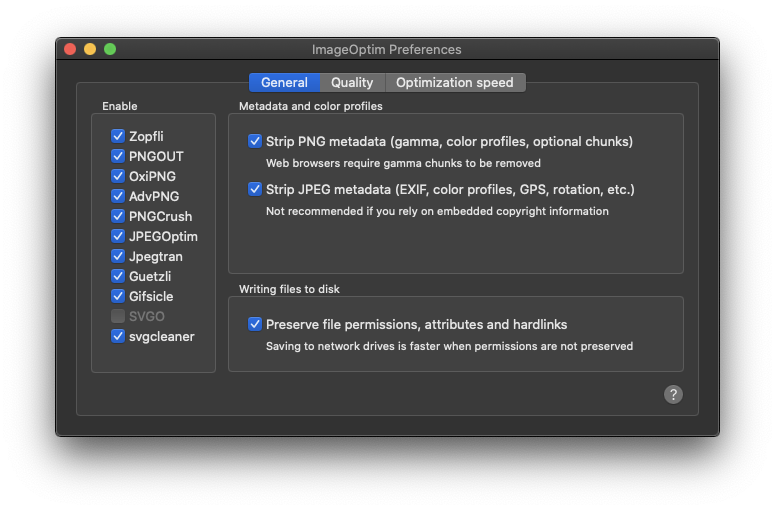This screenshot has width=775, height=510.
Task: Uncheck the JPEGOptim checkbox
Action: click(x=118, y=236)
